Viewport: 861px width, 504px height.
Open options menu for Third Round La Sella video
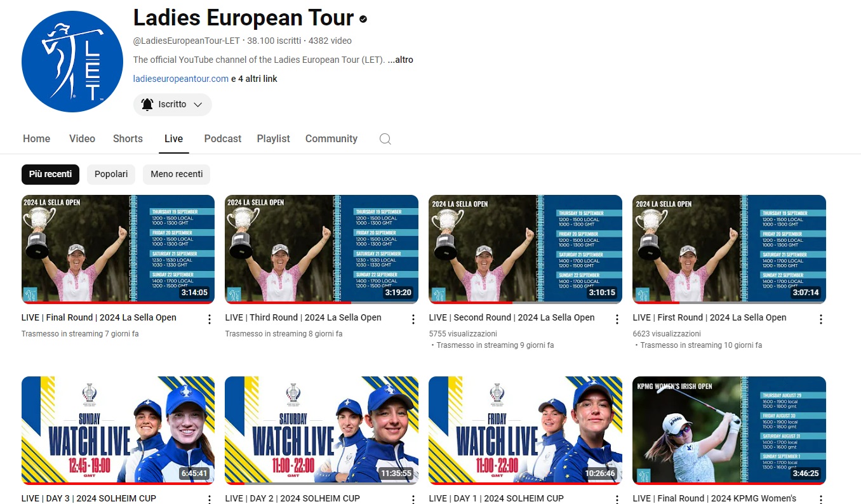tap(413, 319)
